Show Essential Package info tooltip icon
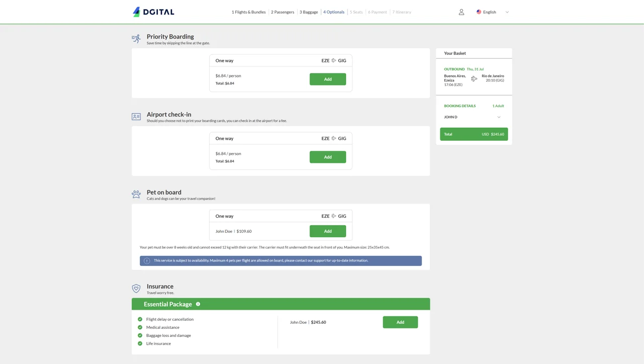This screenshot has width=644, height=364. [198, 304]
